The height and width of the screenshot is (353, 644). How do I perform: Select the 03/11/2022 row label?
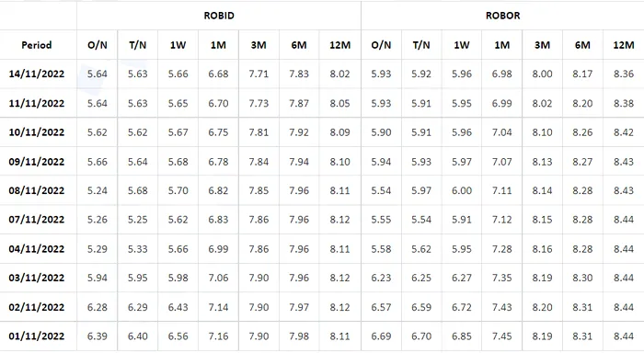[37, 278]
